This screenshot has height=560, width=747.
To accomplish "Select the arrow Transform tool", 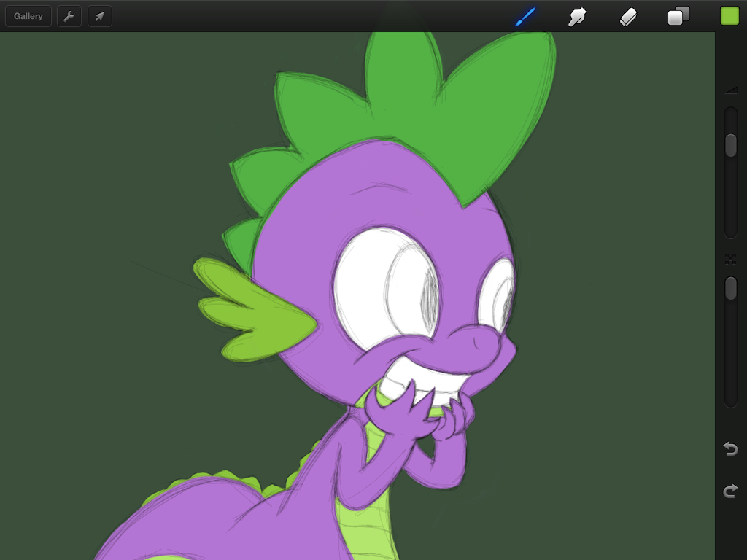I will (x=100, y=16).
